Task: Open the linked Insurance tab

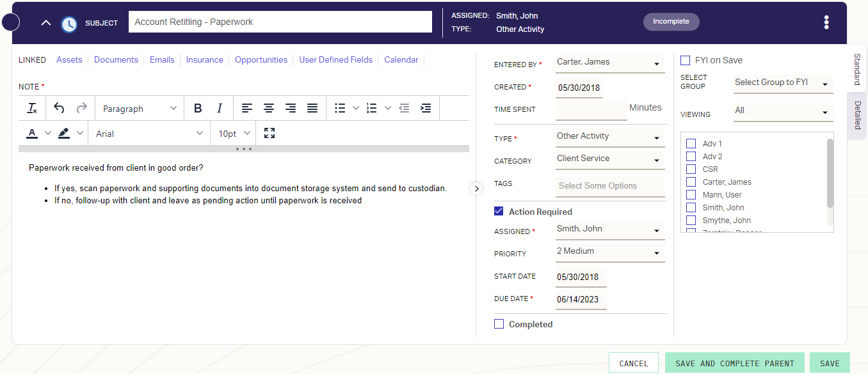Action: [205, 59]
